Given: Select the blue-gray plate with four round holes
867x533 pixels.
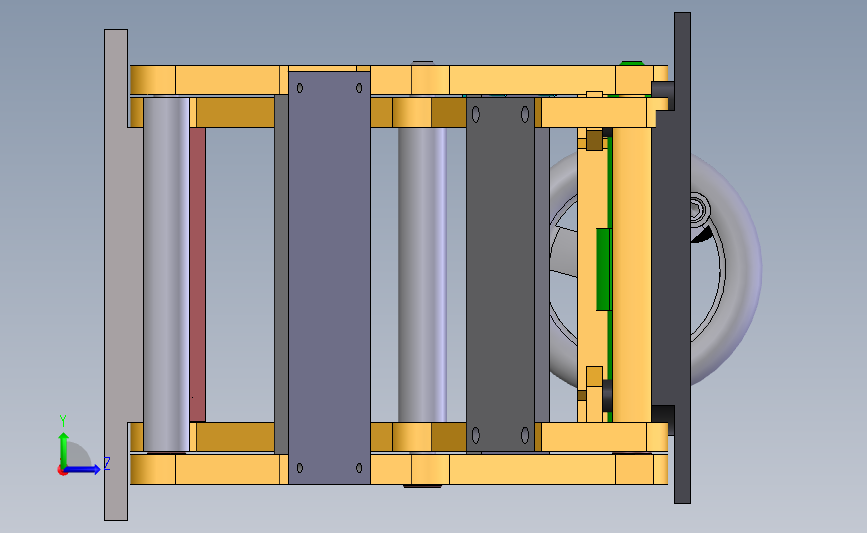Looking at the screenshot, I should [329, 278].
